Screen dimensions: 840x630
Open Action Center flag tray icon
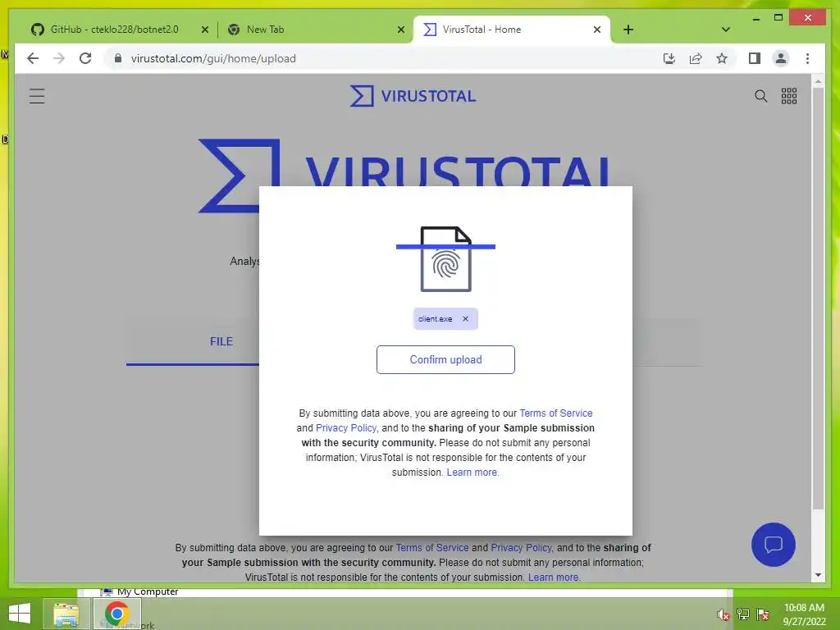[764, 614]
